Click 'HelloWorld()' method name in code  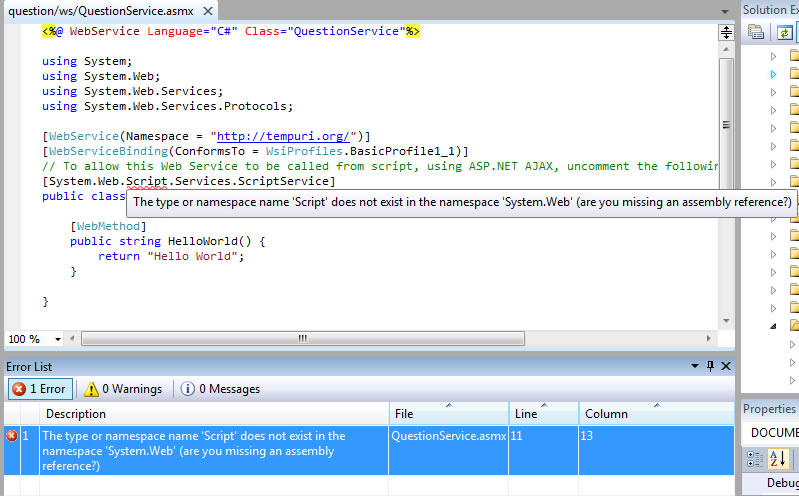coord(210,241)
